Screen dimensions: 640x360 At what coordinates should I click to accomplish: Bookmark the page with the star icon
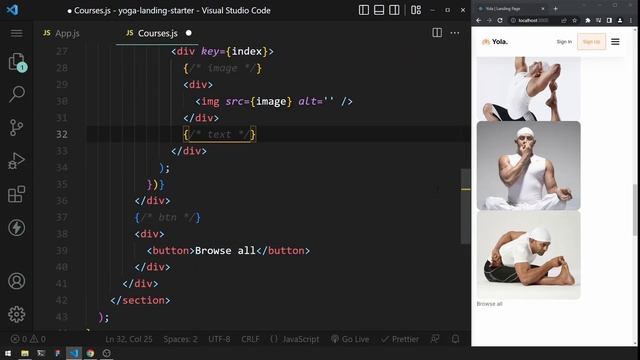tap(575, 20)
